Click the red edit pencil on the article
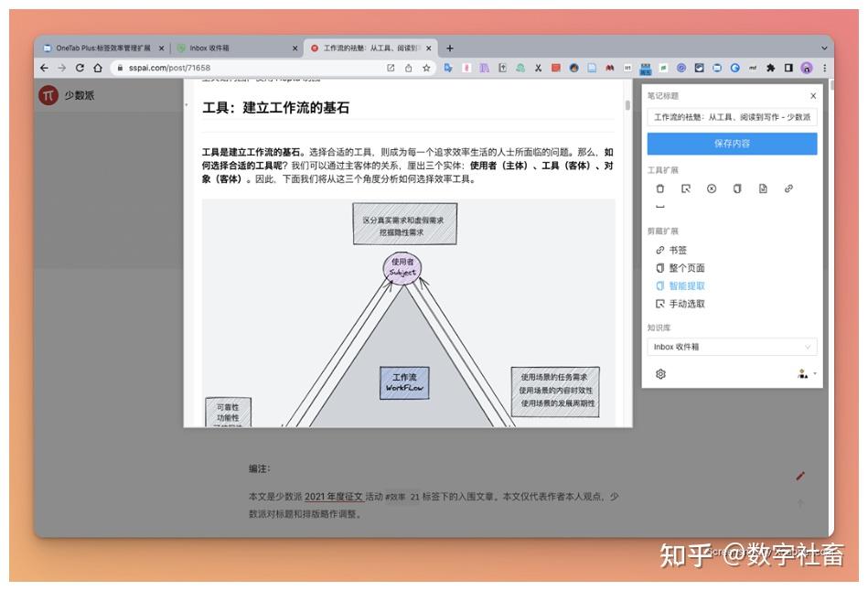Image resolution: width=868 pixels, height=591 pixels. [x=799, y=476]
